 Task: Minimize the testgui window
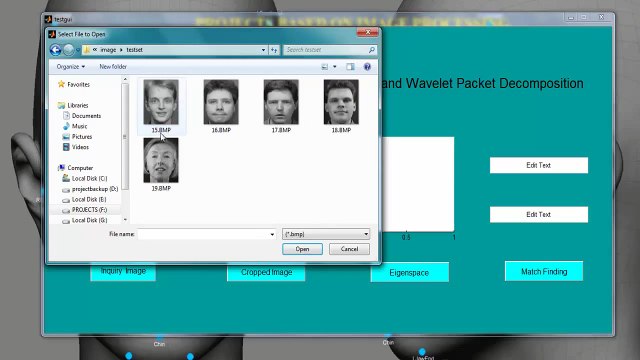[x=571, y=18]
